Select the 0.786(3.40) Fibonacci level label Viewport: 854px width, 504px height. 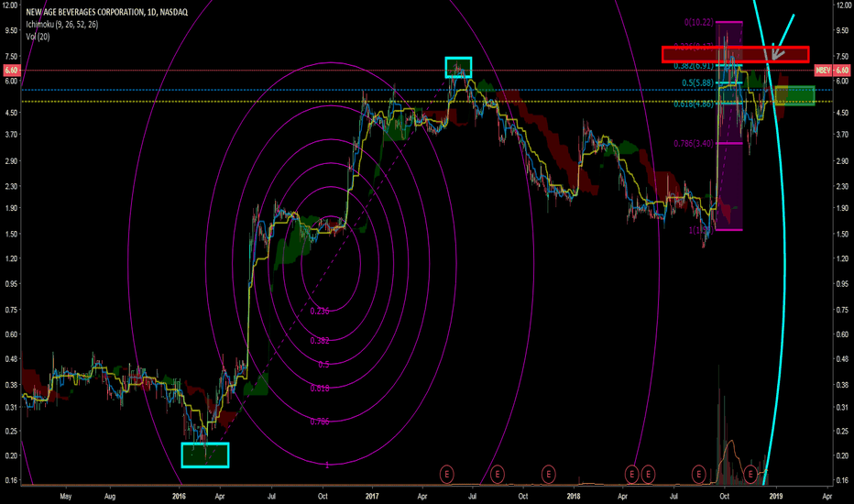click(x=694, y=144)
